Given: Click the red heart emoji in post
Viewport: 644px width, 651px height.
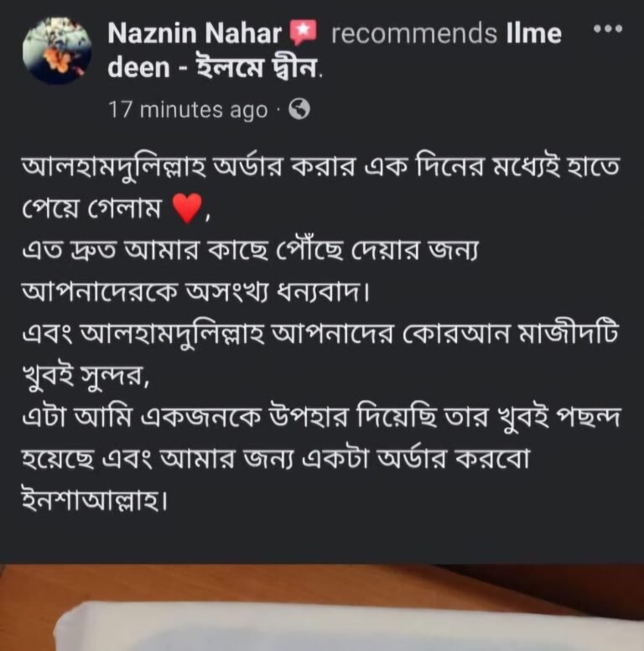Looking at the screenshot, I should click(187, 208).
